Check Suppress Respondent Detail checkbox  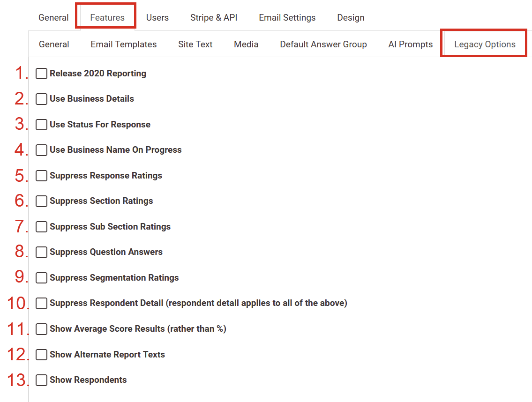coord(42,303)
